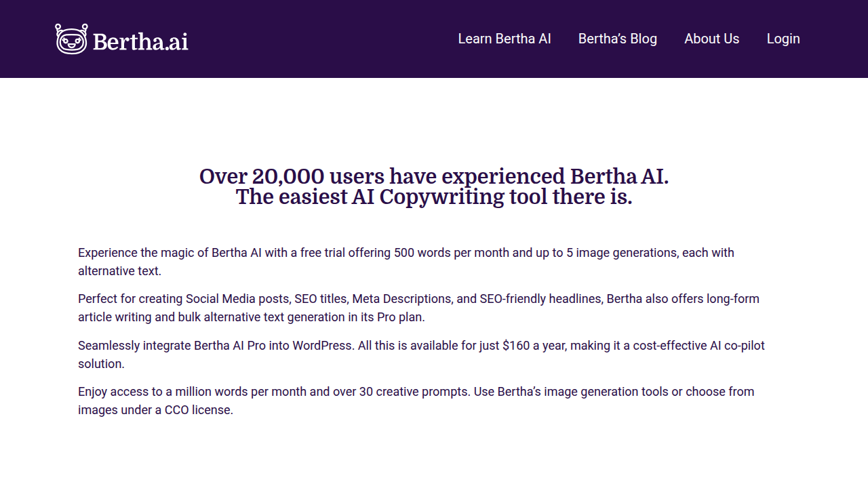The width and height of the screenshot is (868, 488).
Task: Click the Bertha robot face logo icon
Action: pyautogui.click(x=71, y=39)
